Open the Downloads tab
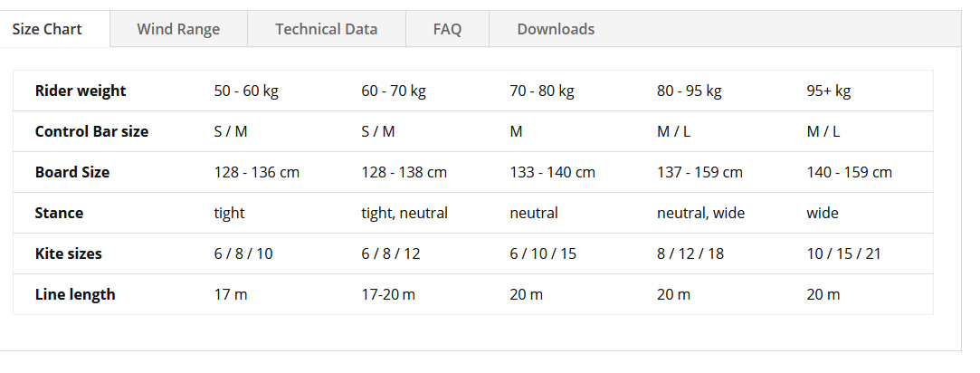 [x=556, y=29]
